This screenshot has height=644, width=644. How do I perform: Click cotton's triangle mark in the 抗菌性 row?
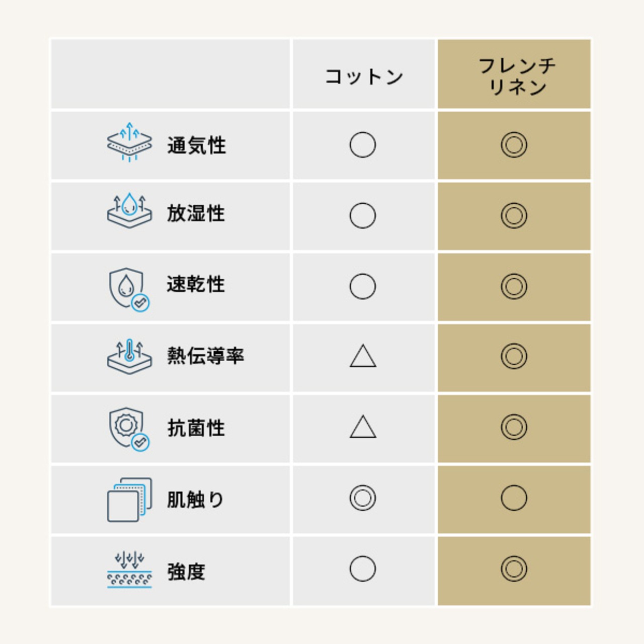363,427
